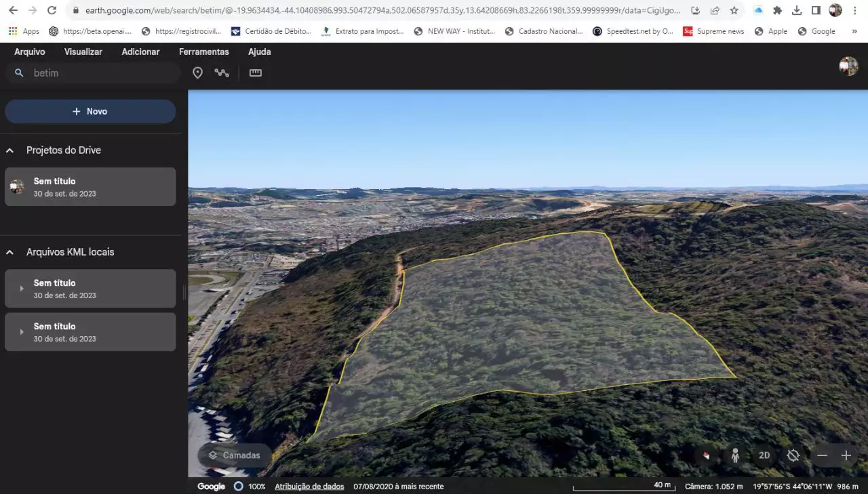Open the Camadas layers button

pos(235,455)
